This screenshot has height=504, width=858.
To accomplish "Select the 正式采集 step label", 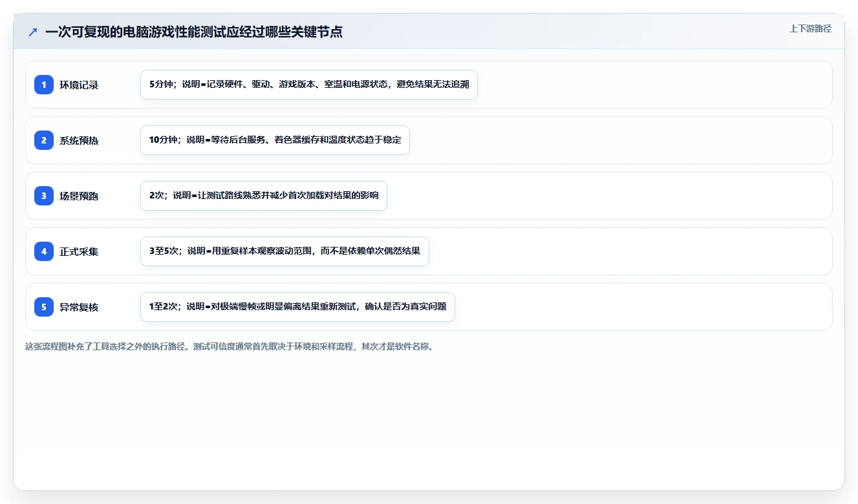I will point(79,251).
